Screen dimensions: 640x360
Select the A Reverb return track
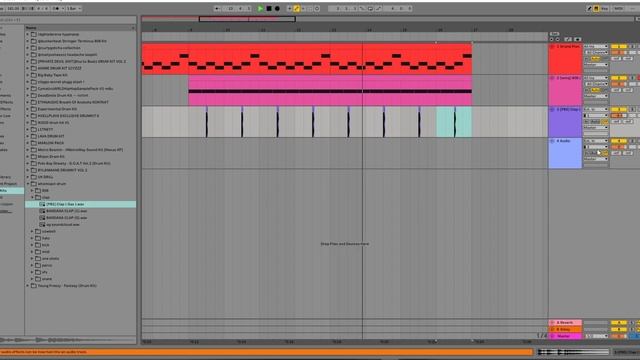point(565,322)
